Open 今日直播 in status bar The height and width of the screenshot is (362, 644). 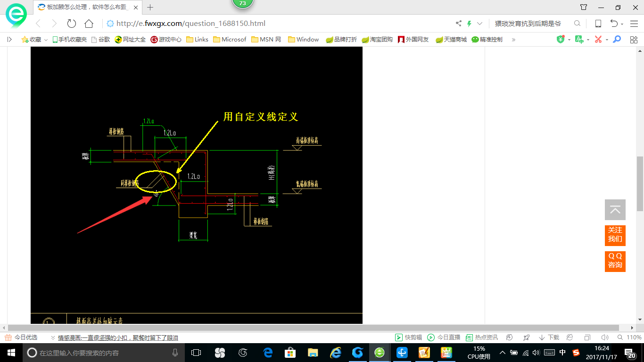444,337
